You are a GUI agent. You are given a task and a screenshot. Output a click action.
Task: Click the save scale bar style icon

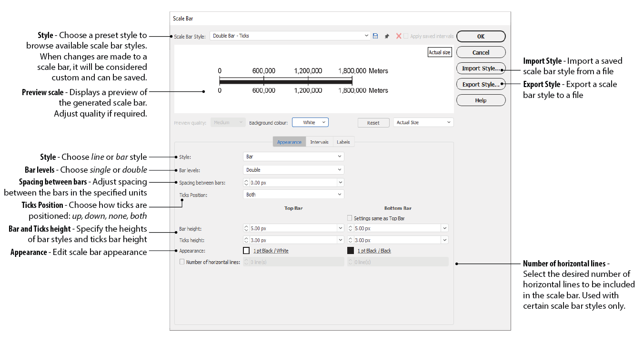pyautogui.click(x=375, y=36)
